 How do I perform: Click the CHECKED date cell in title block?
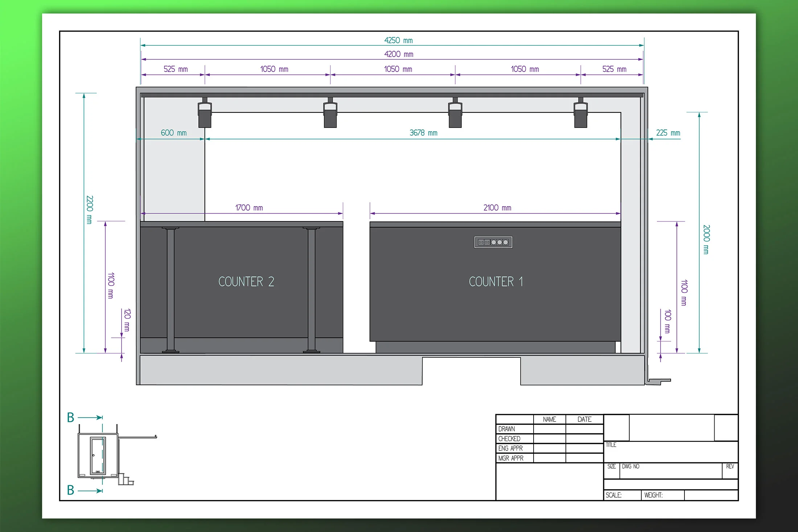coord(584,439)
